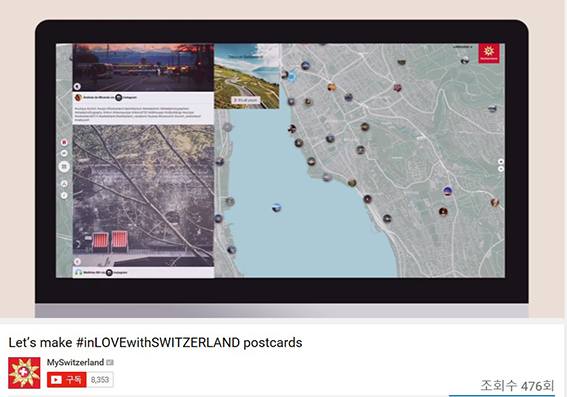
Task: Click the photo pin in the lake
Action: pyautogui.click(x=276, y=208)
